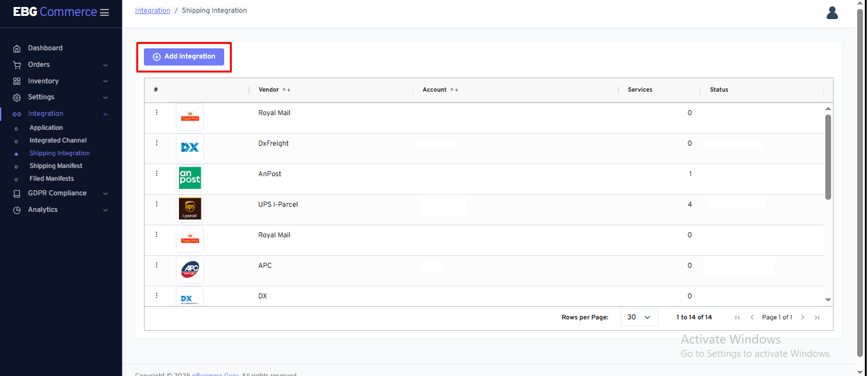Click the table's vertical scrollbar thumb
The height and width of the screenshot is (376, 868).
point(828,157)
